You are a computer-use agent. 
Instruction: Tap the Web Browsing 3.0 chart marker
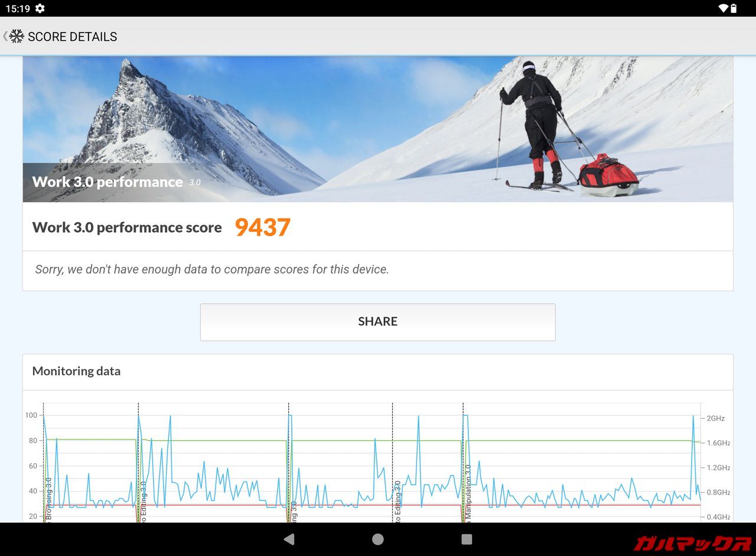48,499
